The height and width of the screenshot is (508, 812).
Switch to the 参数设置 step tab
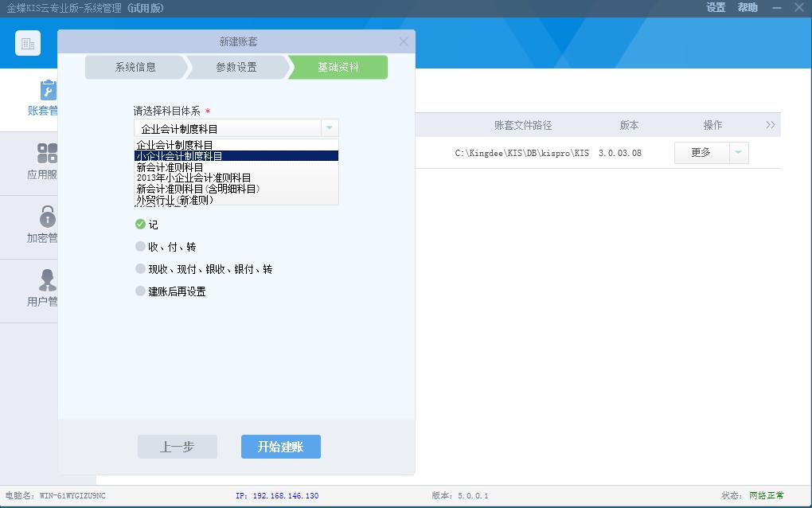[235, 68]
